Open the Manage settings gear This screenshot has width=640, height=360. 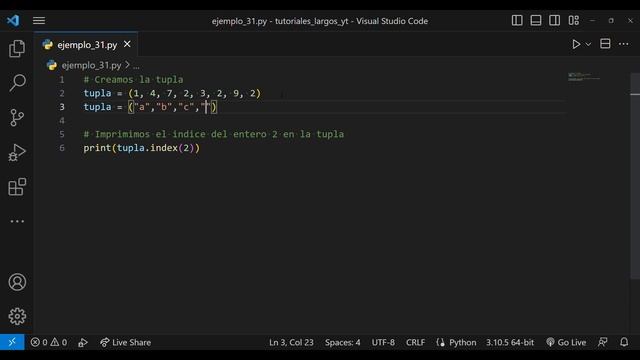tap(17, 316)
